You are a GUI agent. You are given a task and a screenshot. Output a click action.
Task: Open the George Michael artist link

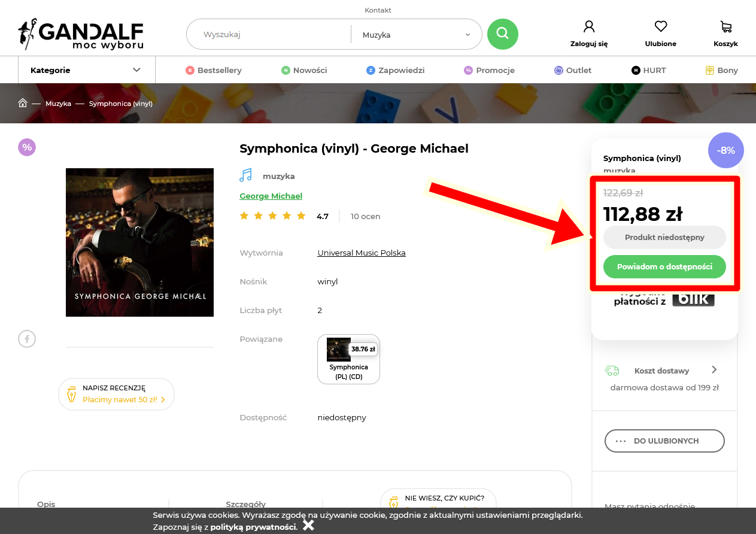[271, 196]
